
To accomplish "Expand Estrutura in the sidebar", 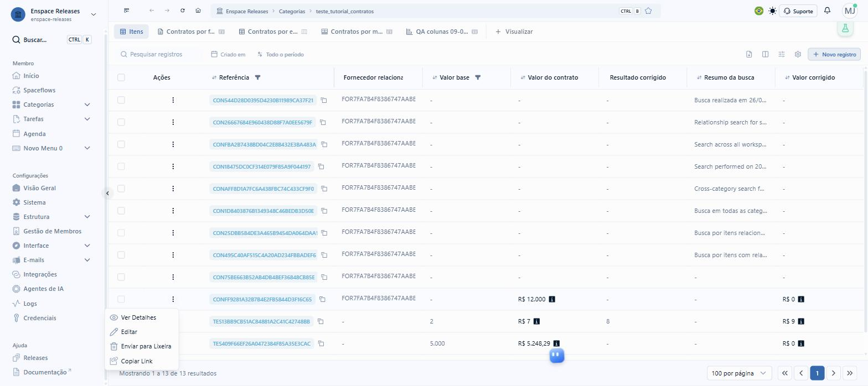I will click(x=87, y=217).
